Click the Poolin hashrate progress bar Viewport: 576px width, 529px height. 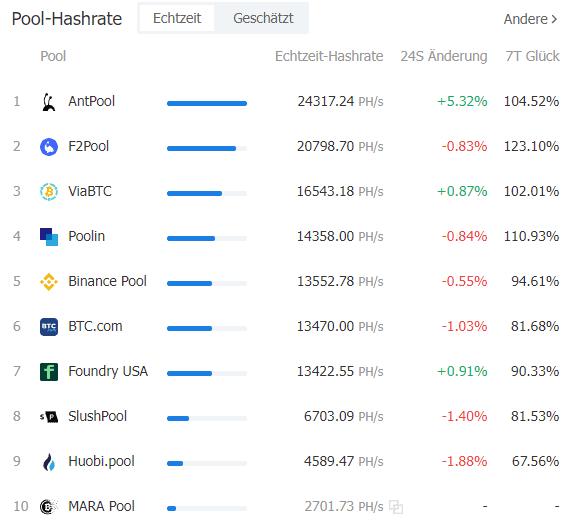click(207, 238)
